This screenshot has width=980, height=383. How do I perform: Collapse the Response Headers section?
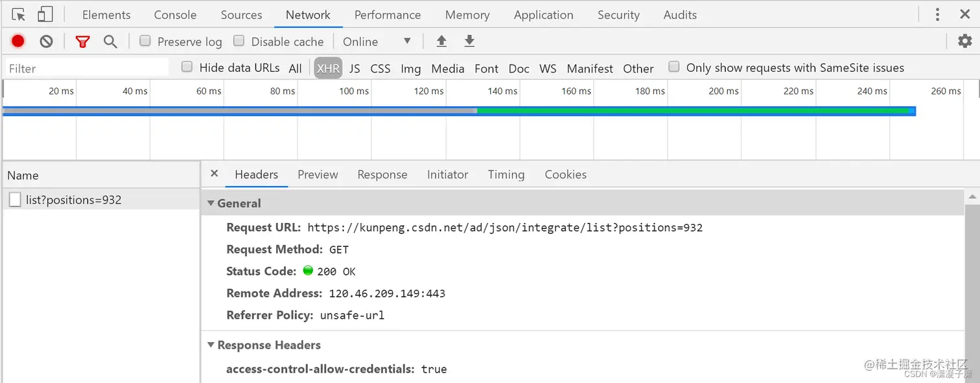pos(211,345)
